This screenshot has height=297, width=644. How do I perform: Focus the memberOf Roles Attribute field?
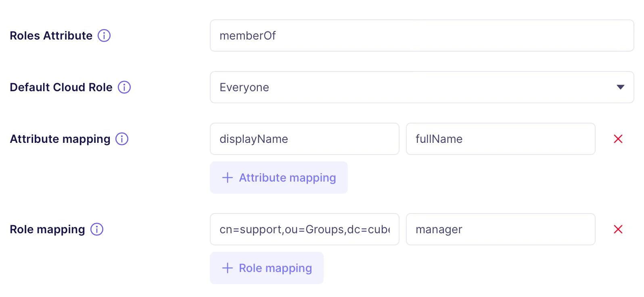coord(422,36)
